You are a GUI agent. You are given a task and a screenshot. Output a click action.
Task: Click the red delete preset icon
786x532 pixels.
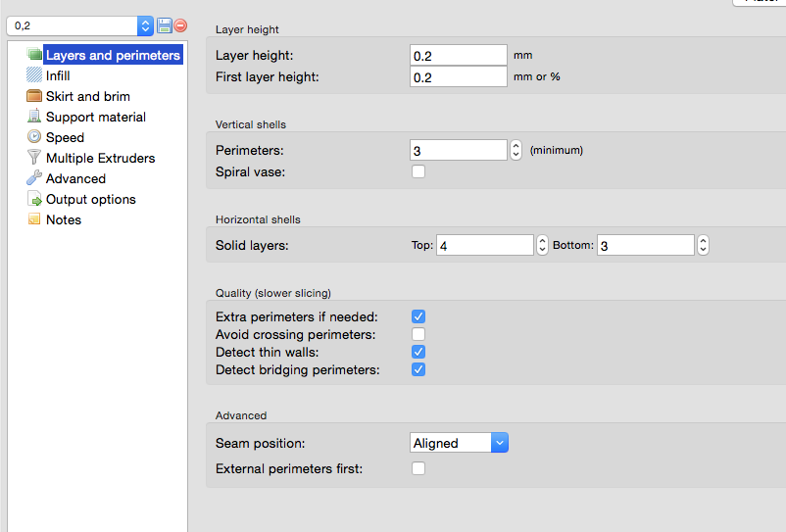(x=180, y=25)
